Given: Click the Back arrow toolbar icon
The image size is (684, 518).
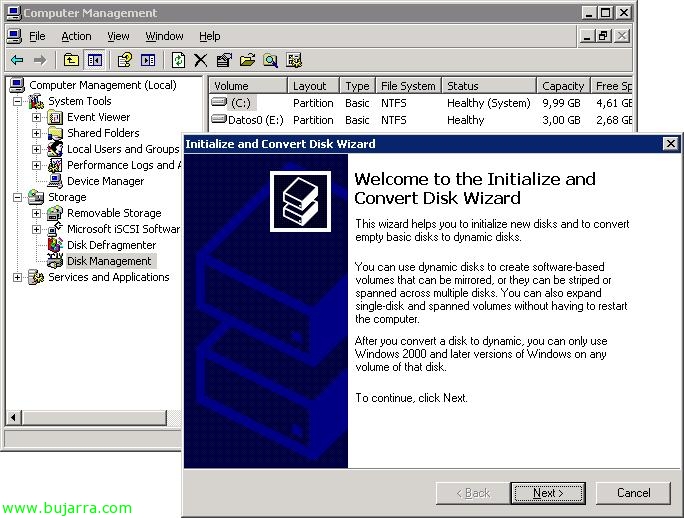Looking at the screenshot, I should point(17,60).
